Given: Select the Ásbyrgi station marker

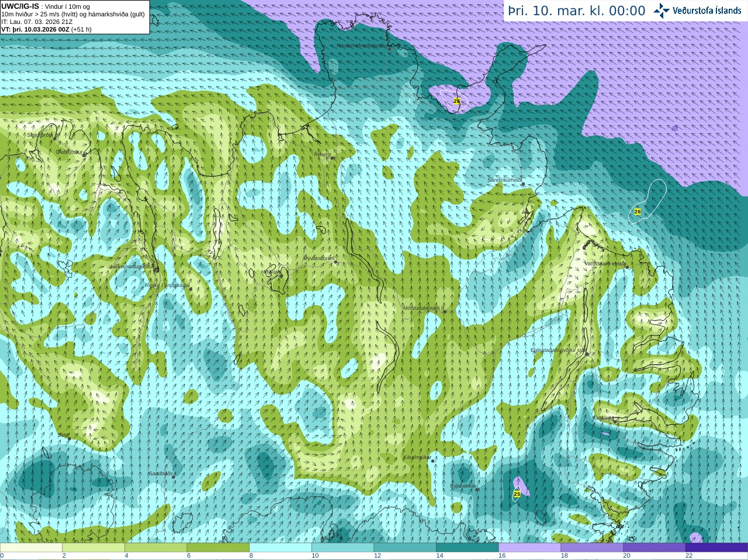Looking at the screenshot, I should pyautogui.click(x=332, y=158).
